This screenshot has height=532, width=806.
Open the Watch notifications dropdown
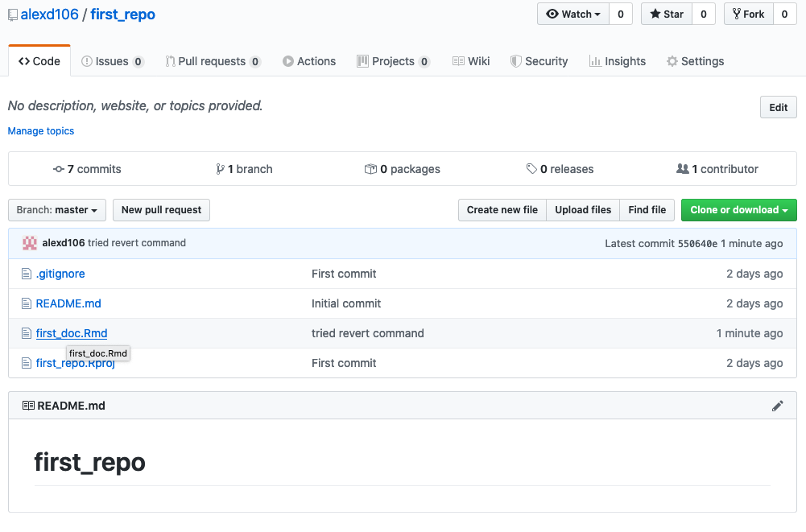[x=573, y=14]
